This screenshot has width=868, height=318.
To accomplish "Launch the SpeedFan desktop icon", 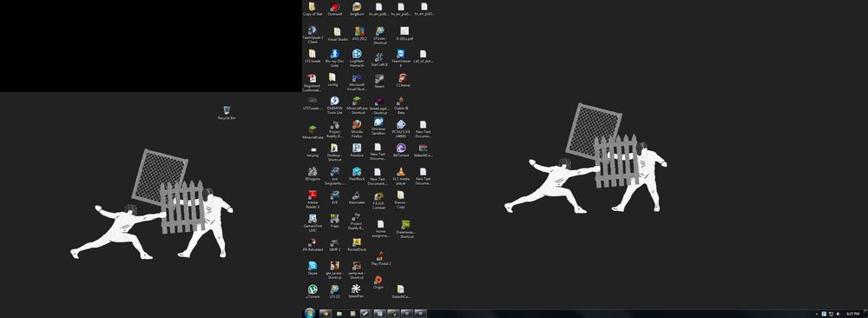I will (x=357, y=292).
